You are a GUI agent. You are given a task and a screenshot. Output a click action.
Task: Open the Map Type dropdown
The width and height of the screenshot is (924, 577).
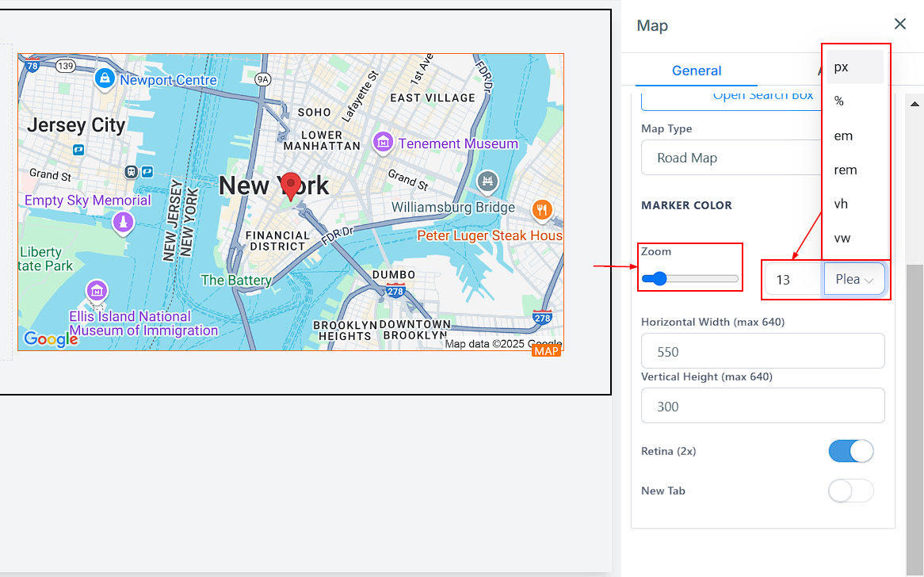coord(729,158)
